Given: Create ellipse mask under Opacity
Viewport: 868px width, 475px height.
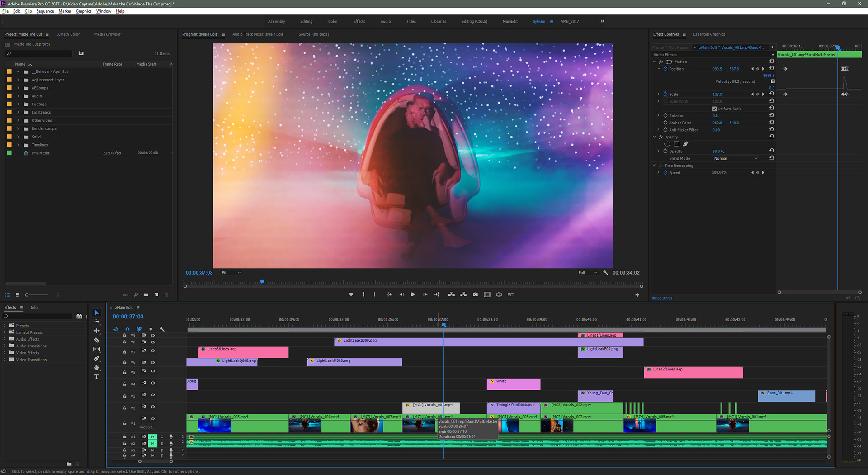Looking at the screenshot, I should (667, 144).
